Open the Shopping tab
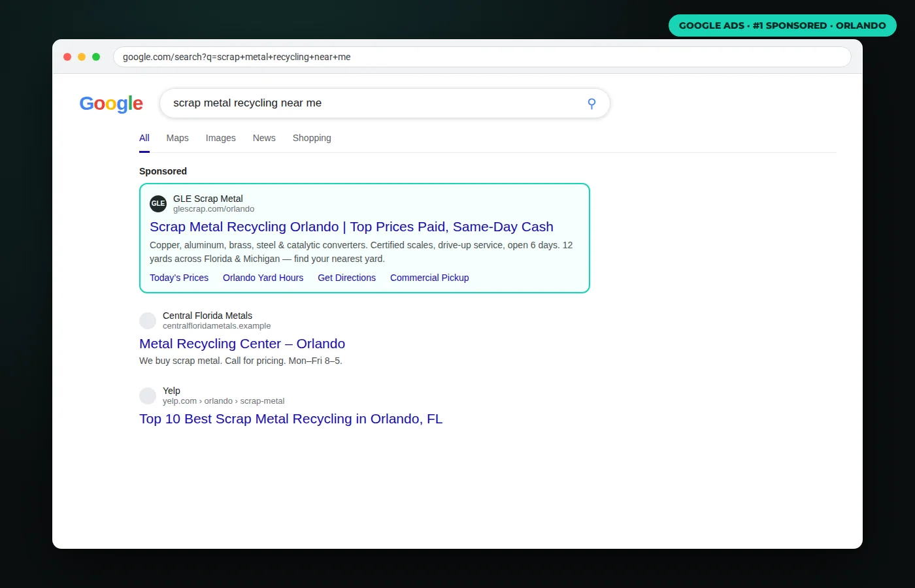 (312, 138)
